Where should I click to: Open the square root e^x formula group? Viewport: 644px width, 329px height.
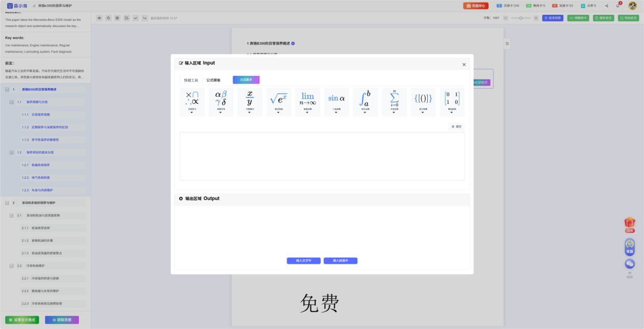point(278,102)
